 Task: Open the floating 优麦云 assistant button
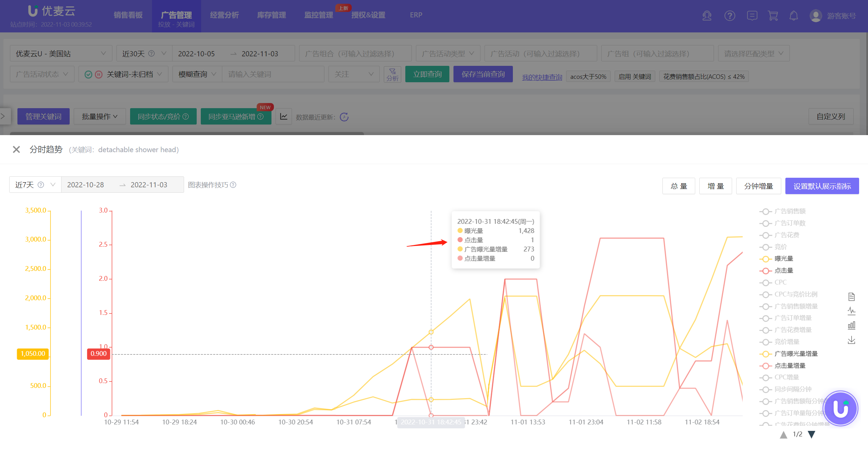(840, 408)
